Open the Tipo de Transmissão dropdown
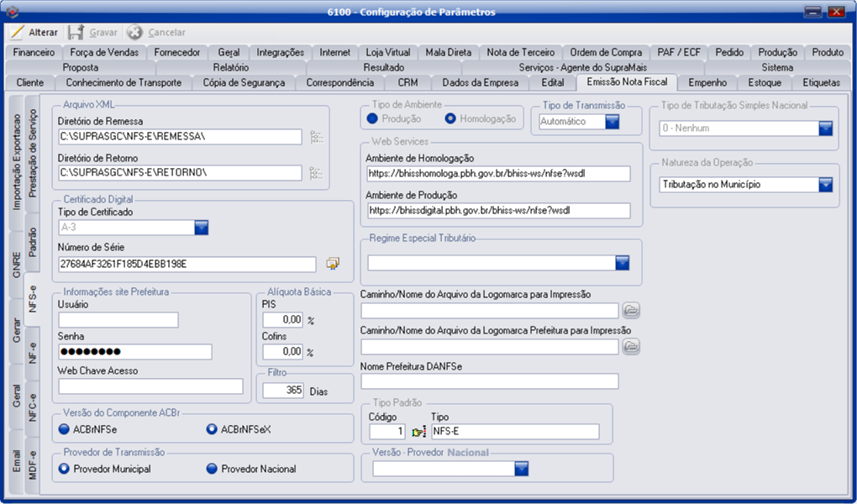Screen dimensions: 857x504 [x=612, y=122]
